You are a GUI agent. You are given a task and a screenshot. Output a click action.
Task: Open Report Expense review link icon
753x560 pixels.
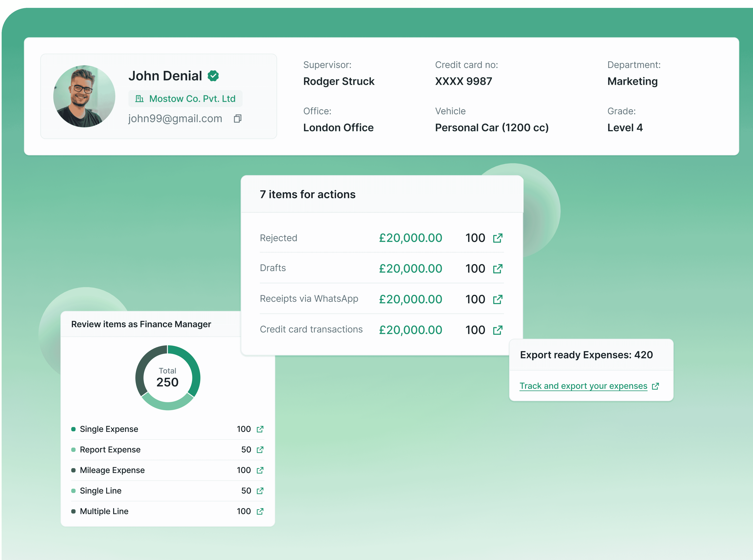point(260,450)
